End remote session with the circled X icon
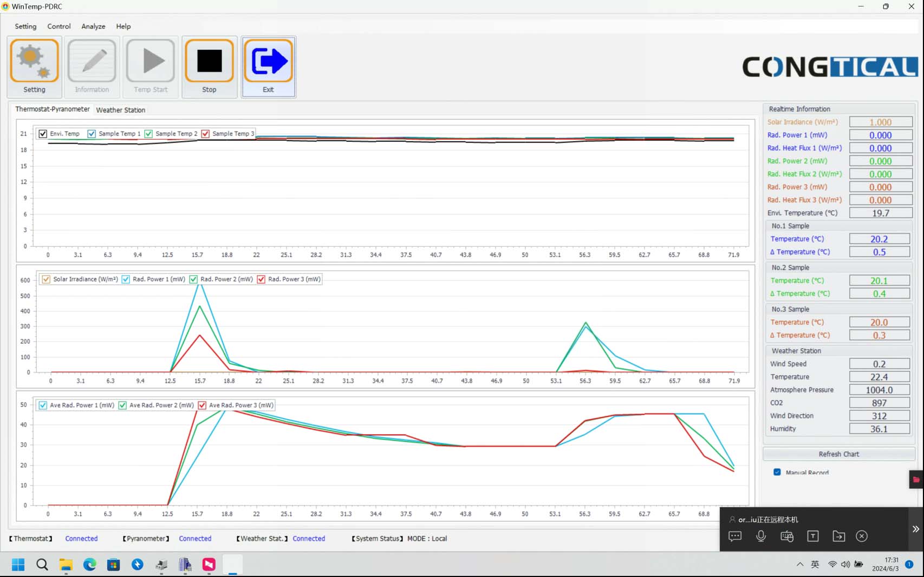Screen dimensions: 924x577 [862, 536]
